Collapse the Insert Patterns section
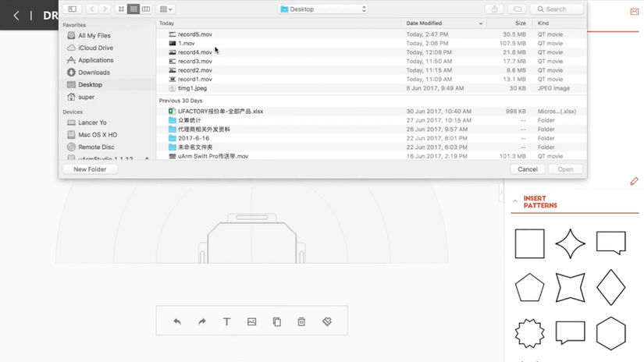644x362 pixels. (x=515, y=201)
